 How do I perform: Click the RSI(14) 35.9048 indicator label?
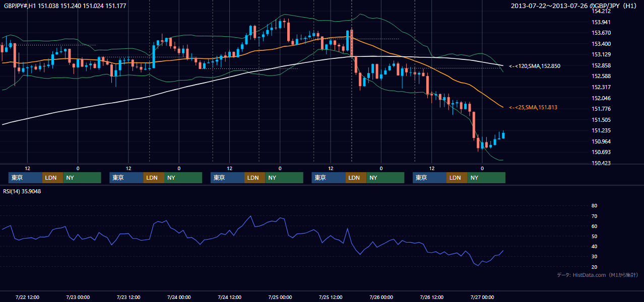[x=22, y=191]
